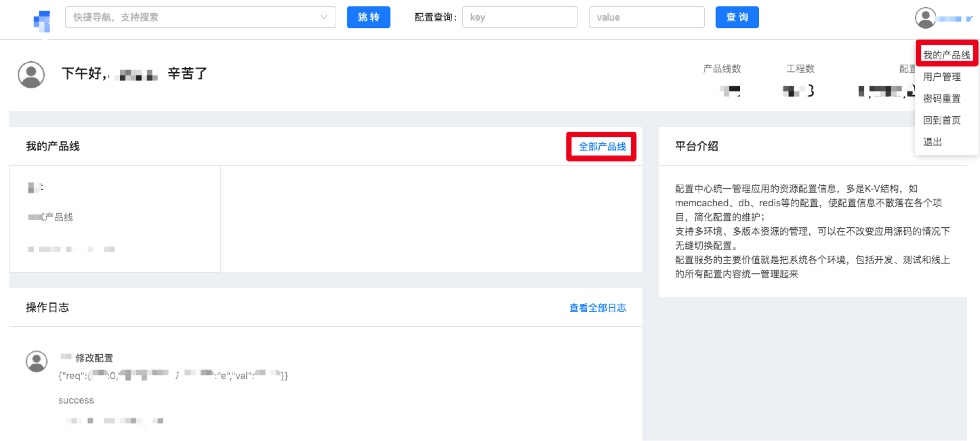Click the 工程数 statistic label
Image resolution: width=980 pixels, height=441 pixels.
(x=800, y=69)
